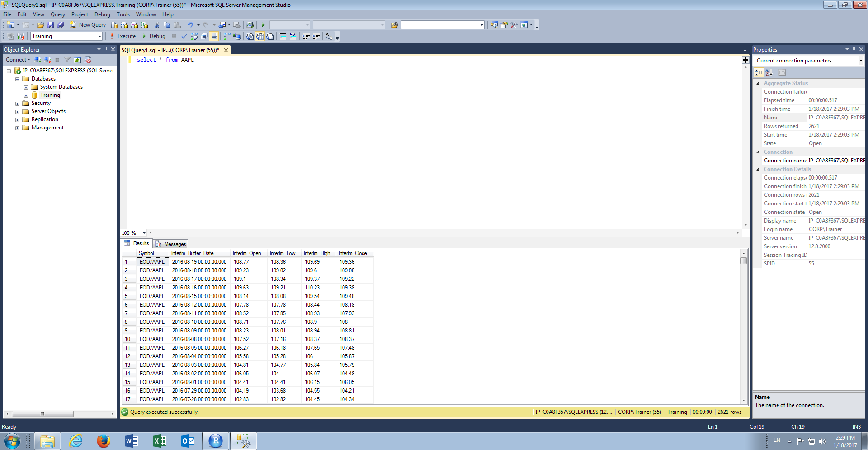Toggle Results to Grid option
Screen dimensions: 868x450
click(260, 36)
